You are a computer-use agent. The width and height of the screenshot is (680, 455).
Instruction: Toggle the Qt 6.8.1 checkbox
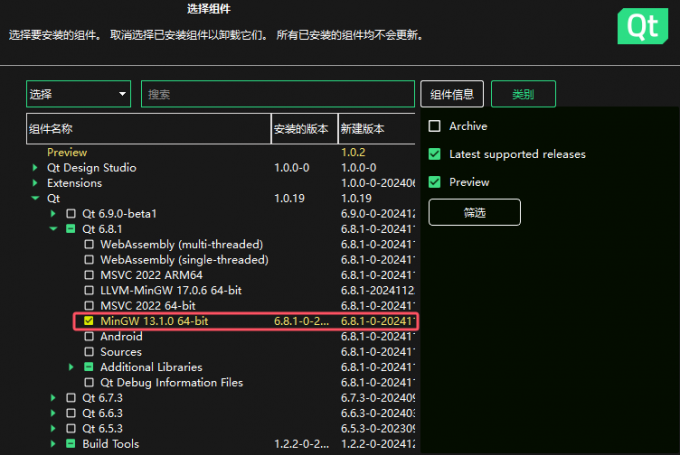coord(71,229)
